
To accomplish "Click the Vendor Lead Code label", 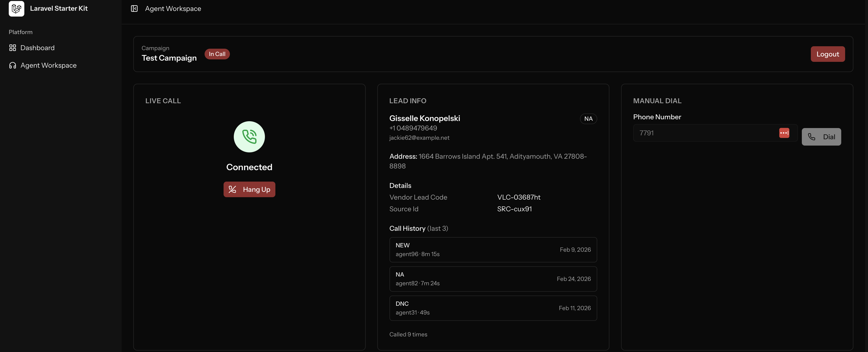I will (418, 197).
